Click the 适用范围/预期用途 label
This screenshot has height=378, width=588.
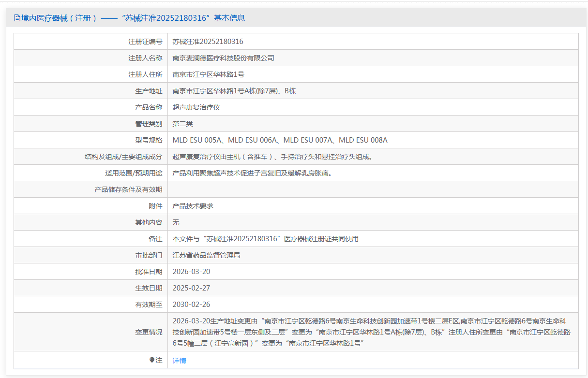(x=134, y=173)
